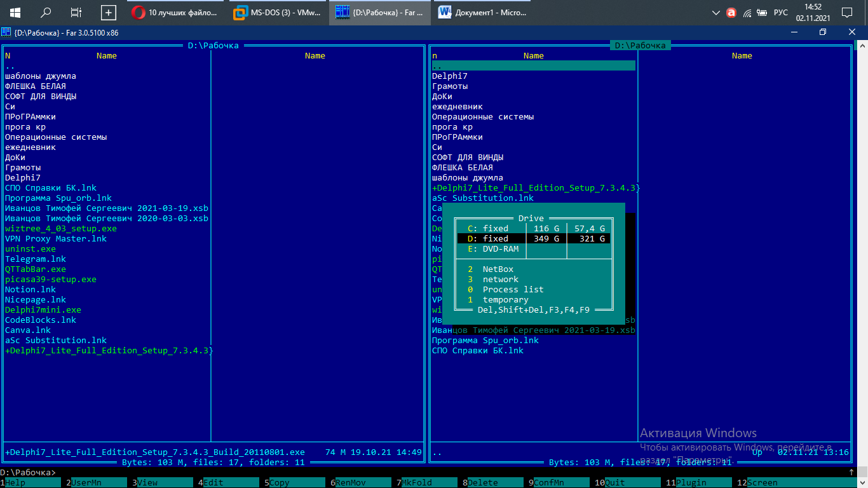This screenshot has height=488, width=868.
Task: Click the Far Manager title bar icon
Action: [6, 32]
